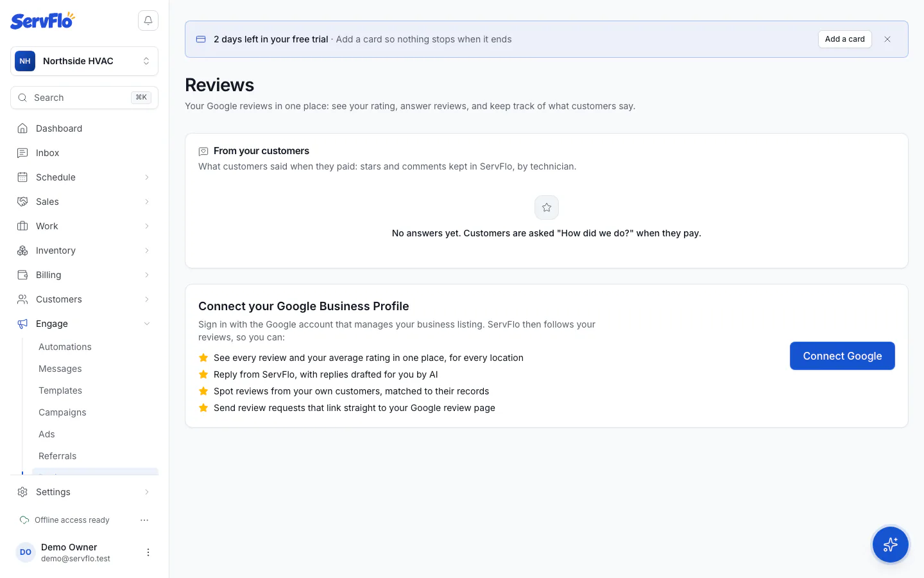
Task: Expand the Customers menu chevron
Action: pyautogui.click(x=147, y=299)
